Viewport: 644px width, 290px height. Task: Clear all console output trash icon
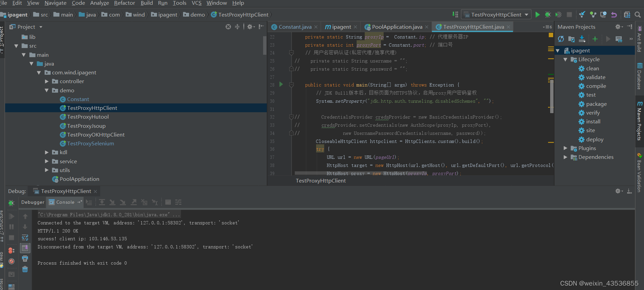25,269
